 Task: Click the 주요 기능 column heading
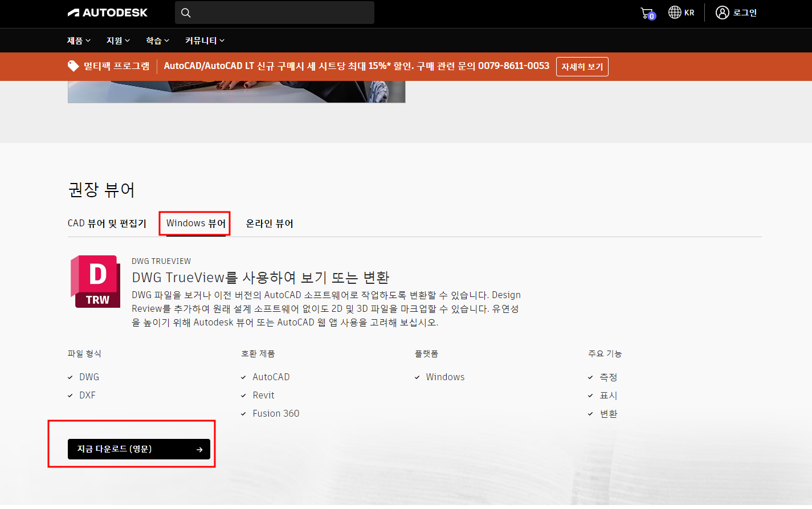coord(605,353)
